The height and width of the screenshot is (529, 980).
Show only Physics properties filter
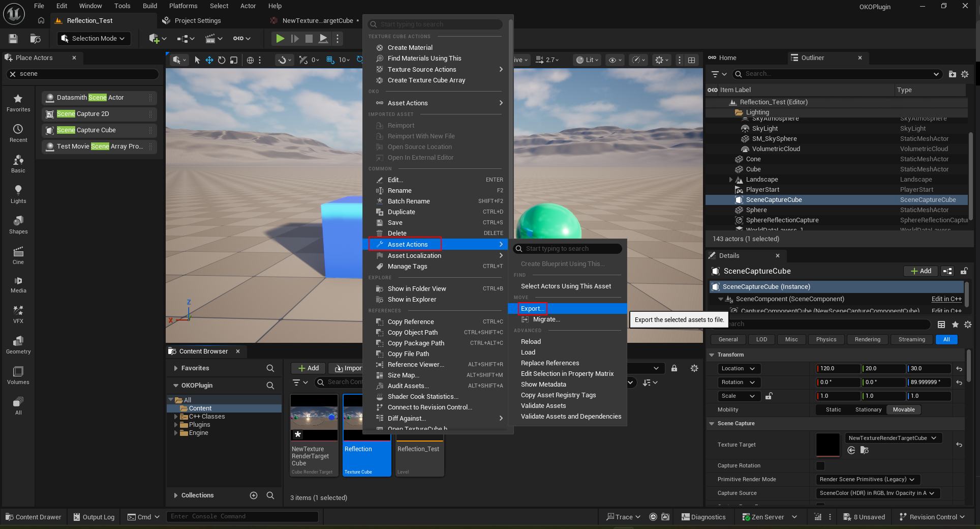click(x=826, y=340)
